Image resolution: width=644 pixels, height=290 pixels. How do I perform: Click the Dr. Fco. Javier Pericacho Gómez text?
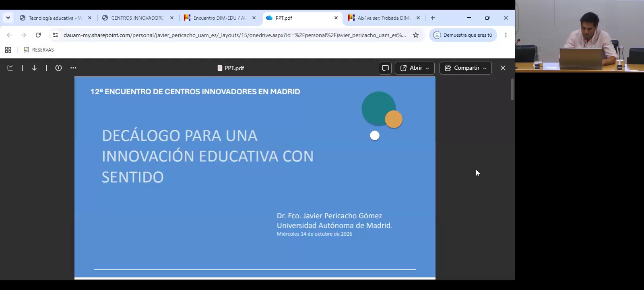coord(329,216)
